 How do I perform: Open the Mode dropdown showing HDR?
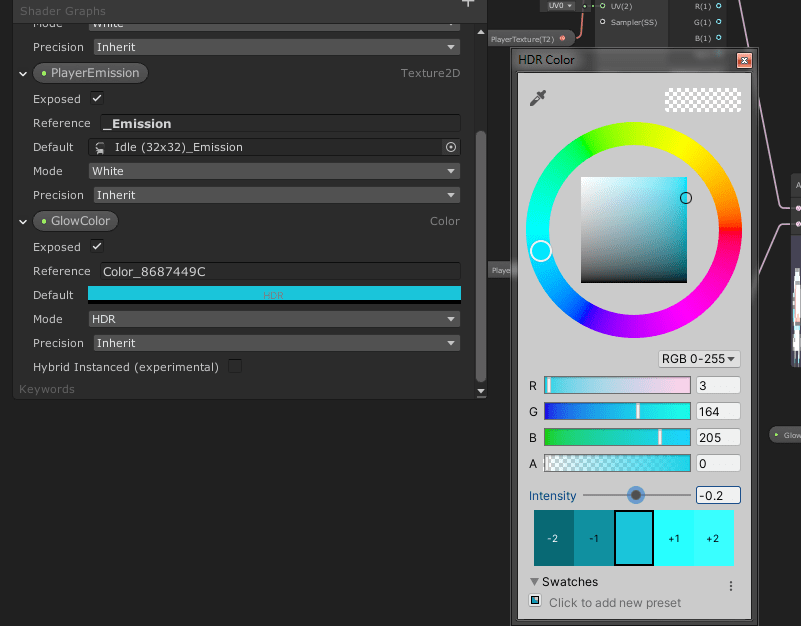pyautogui.click(x=275, y=318)
